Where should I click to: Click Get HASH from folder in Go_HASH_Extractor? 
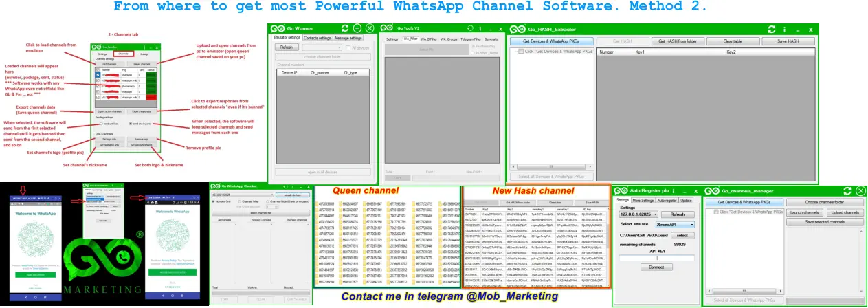point(678,41)
